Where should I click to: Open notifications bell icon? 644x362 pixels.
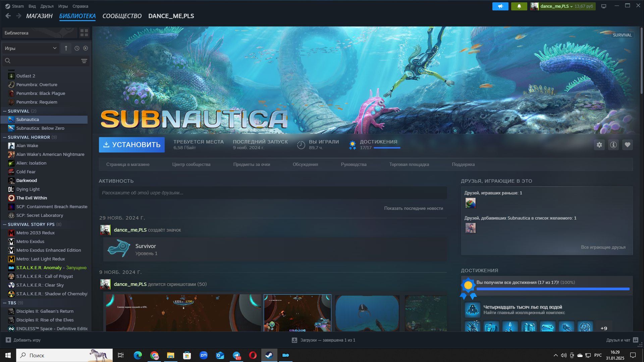519,6
